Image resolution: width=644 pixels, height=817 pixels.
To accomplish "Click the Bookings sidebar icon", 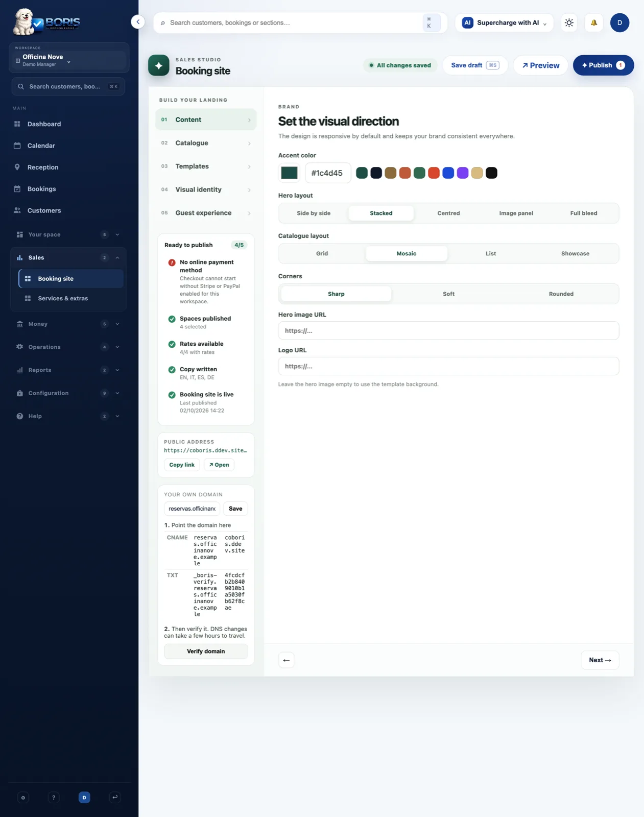I will (x=17, y=189).
